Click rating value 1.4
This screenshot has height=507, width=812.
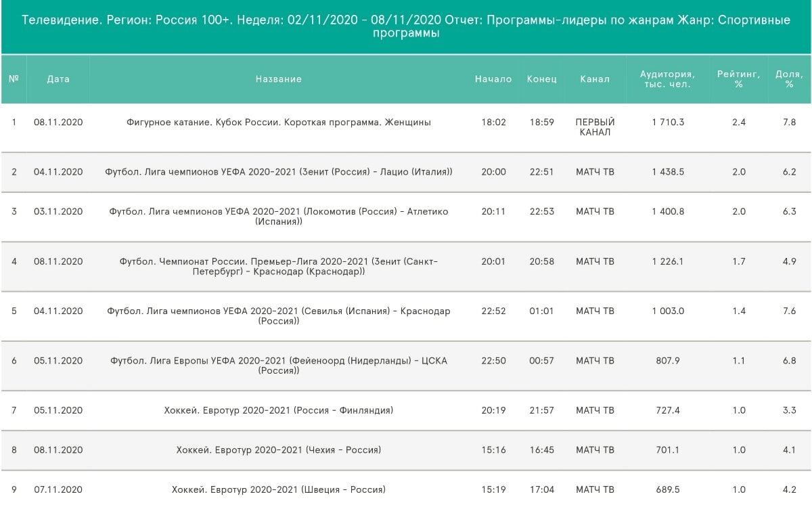click(x=739, y=311)
